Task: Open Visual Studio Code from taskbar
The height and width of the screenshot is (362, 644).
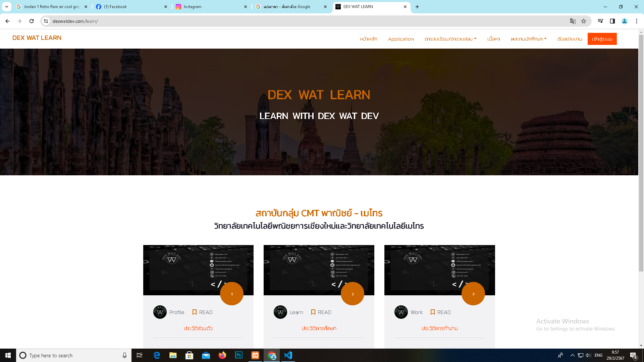Action: pyautogui.click(x=288, y=355)
